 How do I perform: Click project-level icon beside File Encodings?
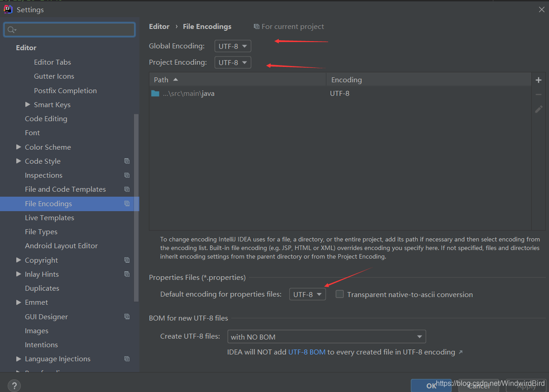coord(127,203)
